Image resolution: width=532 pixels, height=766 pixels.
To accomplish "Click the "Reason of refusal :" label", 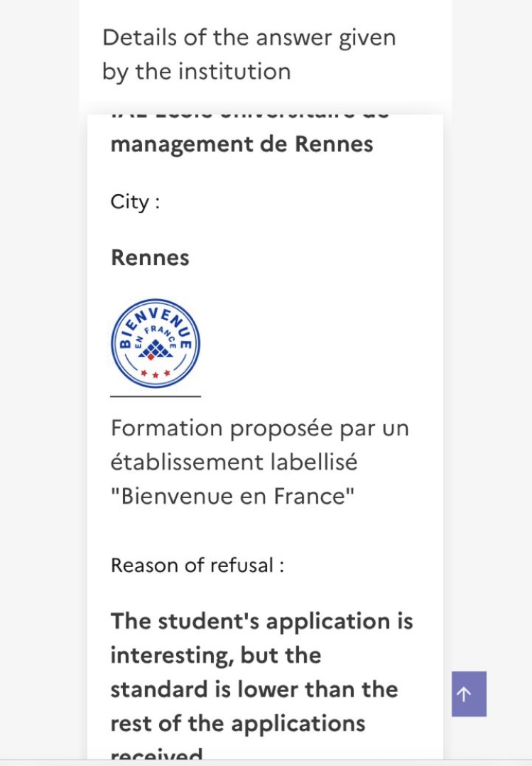I will [x=197, y=566].
